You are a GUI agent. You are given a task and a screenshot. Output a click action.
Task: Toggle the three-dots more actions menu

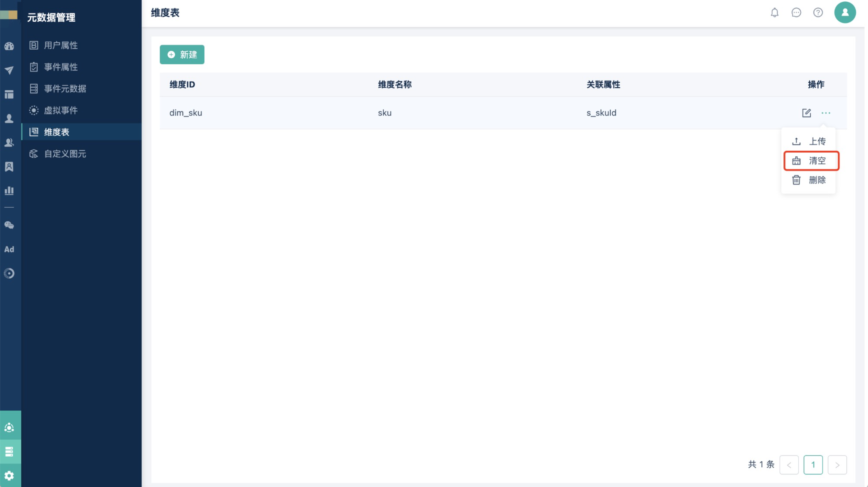826,113
